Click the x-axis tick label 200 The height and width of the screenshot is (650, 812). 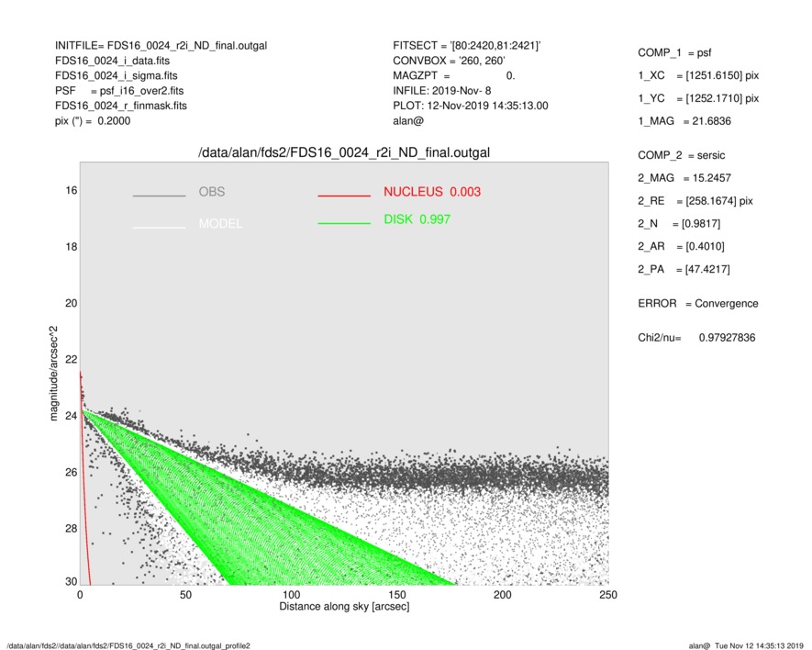point(502,595)
